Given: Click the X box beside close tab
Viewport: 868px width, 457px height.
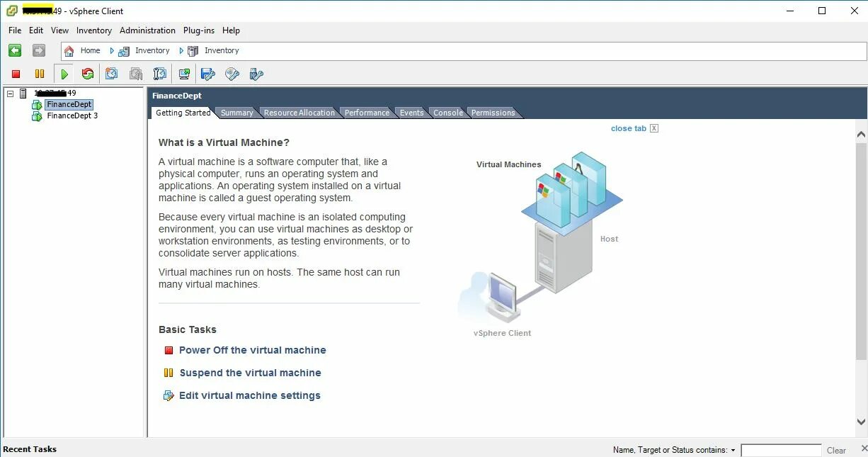Looking at the screenshot, I should click(x=654, y=128).
